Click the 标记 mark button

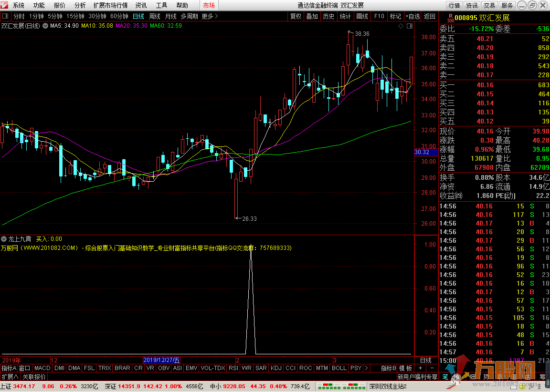coord(396,16)
